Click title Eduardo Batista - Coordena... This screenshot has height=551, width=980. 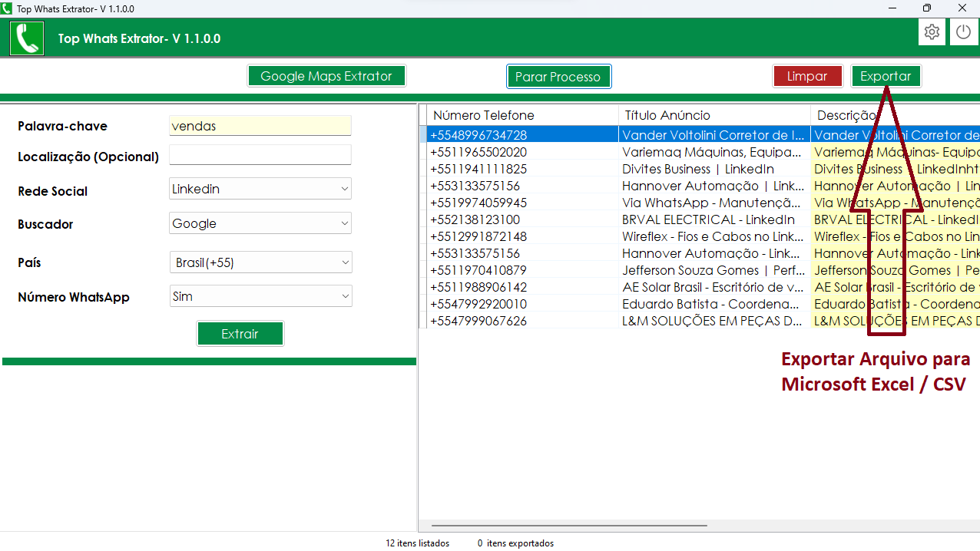click(x=712, y=304)
